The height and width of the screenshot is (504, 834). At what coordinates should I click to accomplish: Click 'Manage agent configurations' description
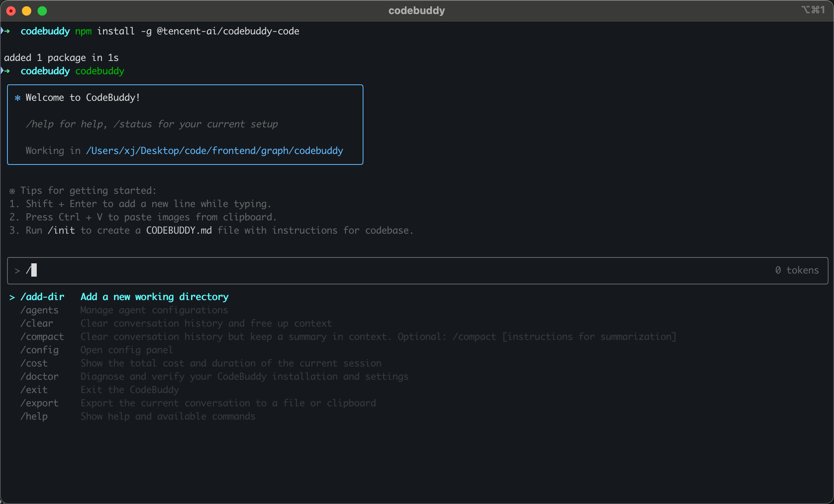pyautogui.click(x=154, y=310)
